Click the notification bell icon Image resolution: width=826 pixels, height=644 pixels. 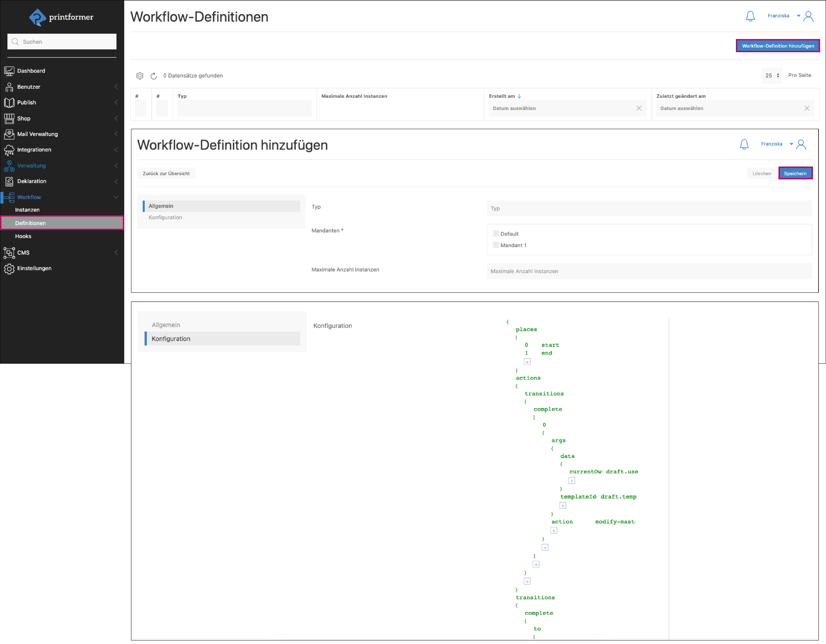tap(751, 16)
